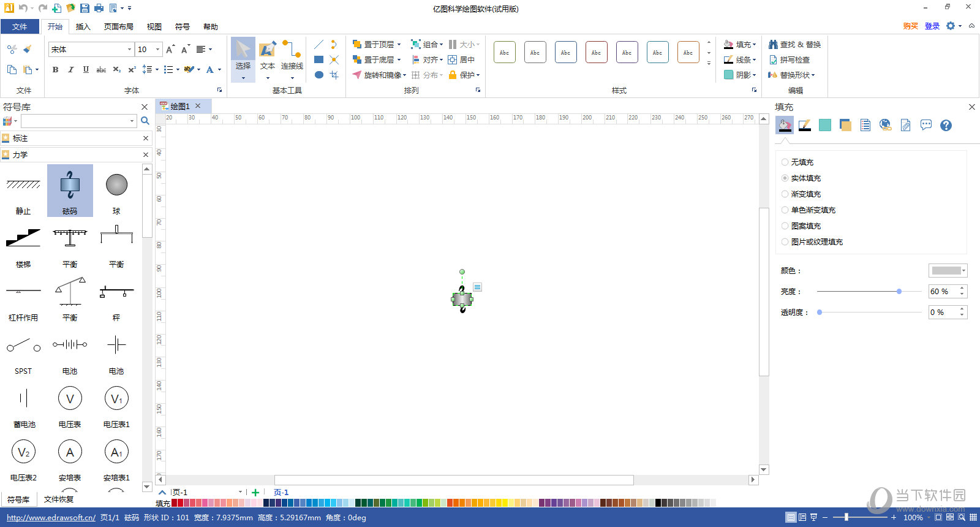This screenshot has width=980, height=527.
Task: Expand the styles gallery more arrow
Action: (x=709, y=63)
